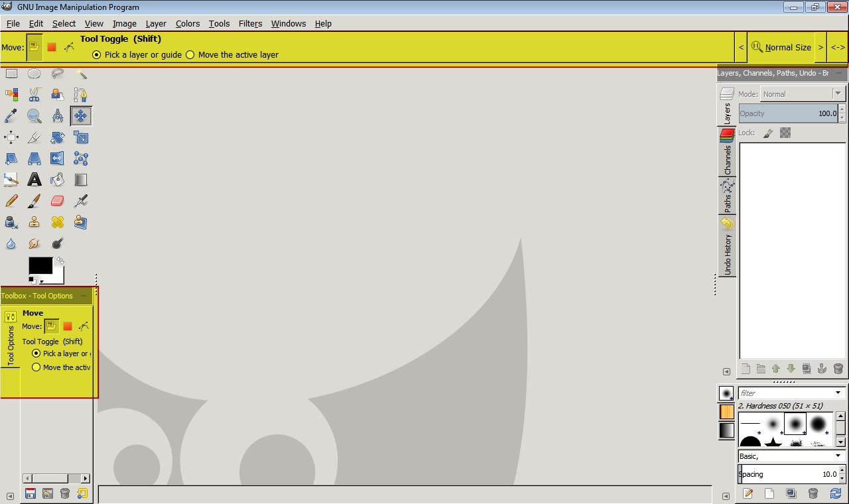Select the Crop tool
Screen dimensions: 849x504
34,137
